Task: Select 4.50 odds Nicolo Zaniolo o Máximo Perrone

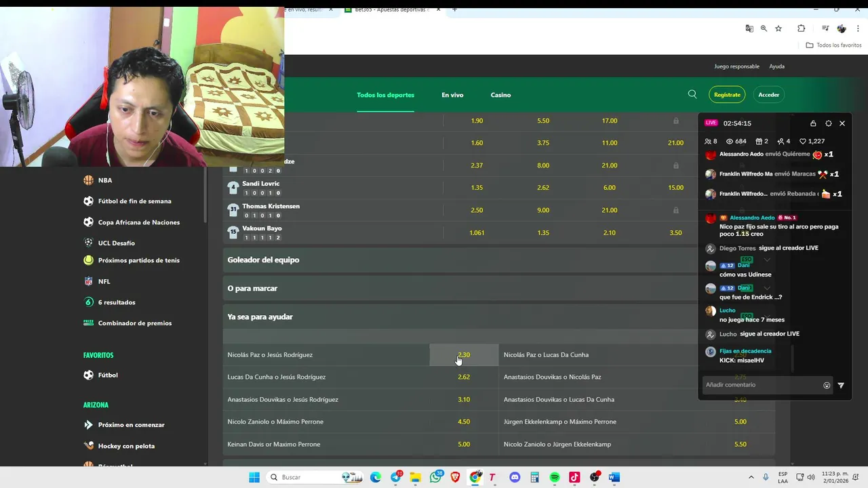Action: (x=464, y=422)
